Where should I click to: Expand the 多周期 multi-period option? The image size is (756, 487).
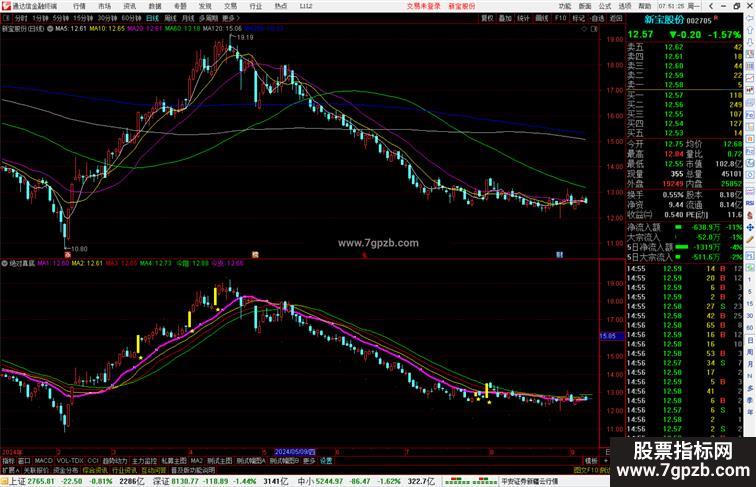[x=208, y=18]
